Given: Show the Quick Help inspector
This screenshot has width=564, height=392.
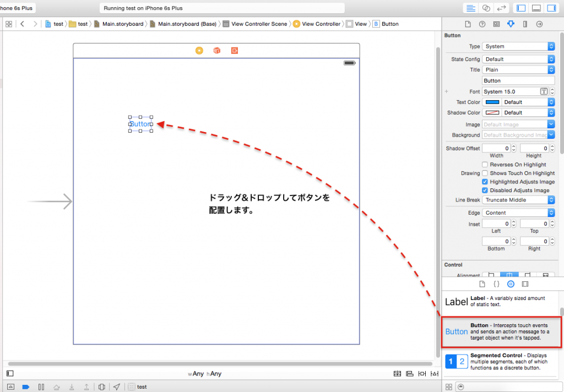Looking at the screenshot, I should tap(482, 24).
